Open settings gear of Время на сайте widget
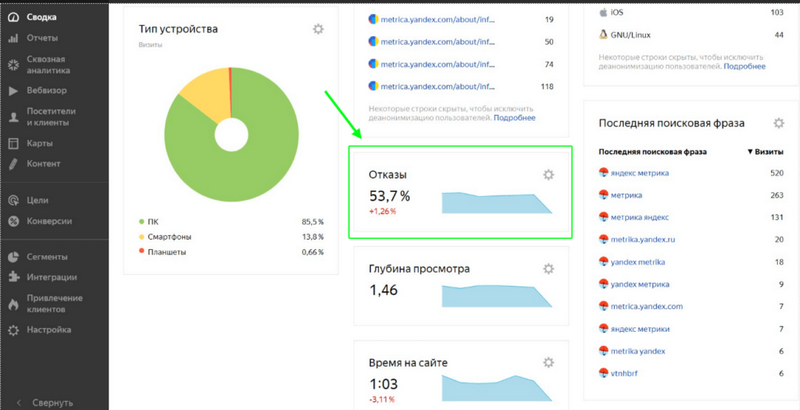This screenshot has width=800, height=410. point(548,363)
